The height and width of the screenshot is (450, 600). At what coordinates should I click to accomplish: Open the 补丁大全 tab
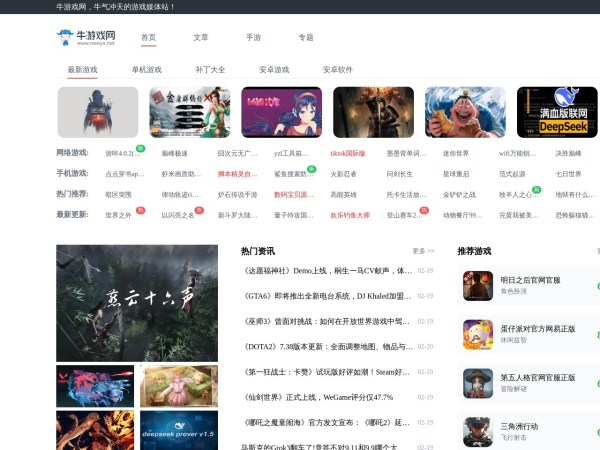click(210, 70)
